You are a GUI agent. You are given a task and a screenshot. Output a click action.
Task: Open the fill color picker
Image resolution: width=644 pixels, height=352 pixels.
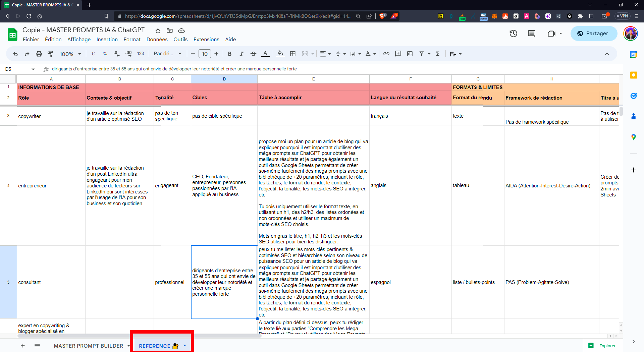pos(280,54)
